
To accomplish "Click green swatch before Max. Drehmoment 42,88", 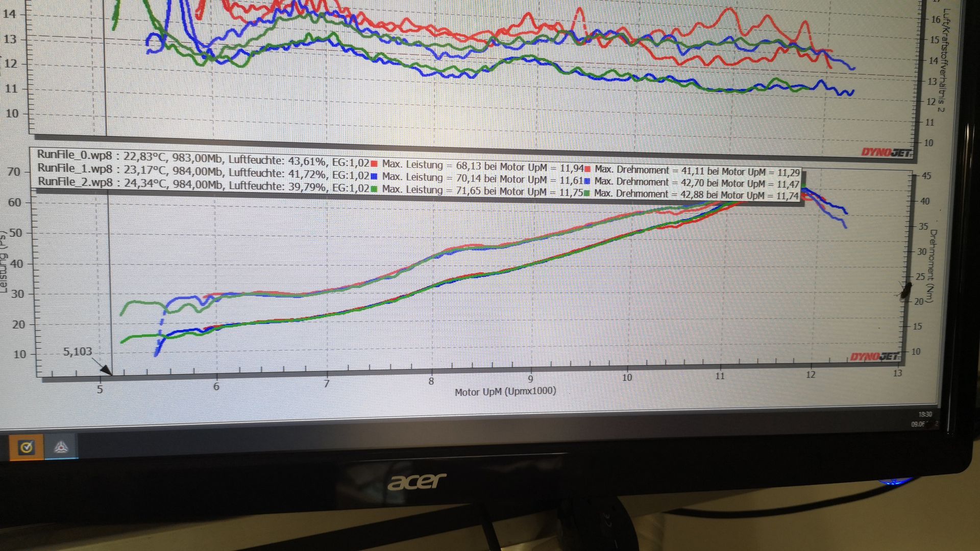I will (587, 193).
